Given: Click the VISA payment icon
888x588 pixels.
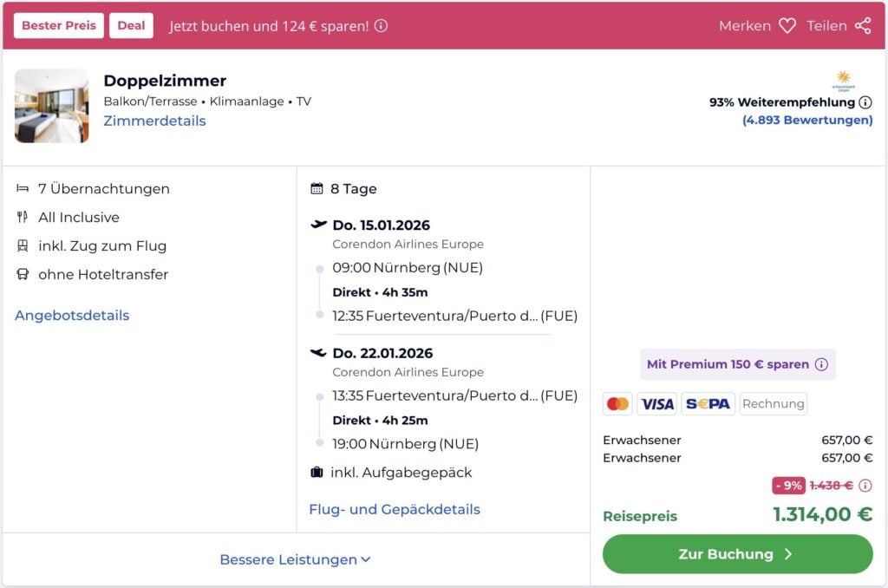Looking at the screenshot, I should click(656, 403).
